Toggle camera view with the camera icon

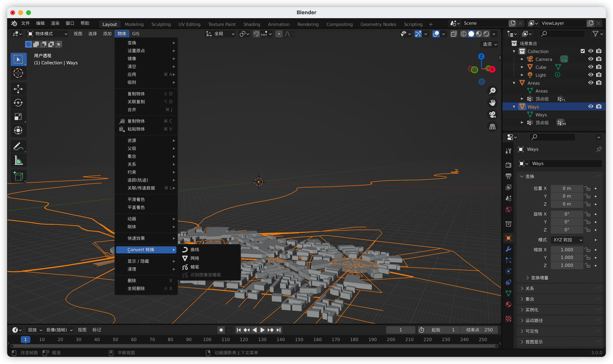(492, 115)
